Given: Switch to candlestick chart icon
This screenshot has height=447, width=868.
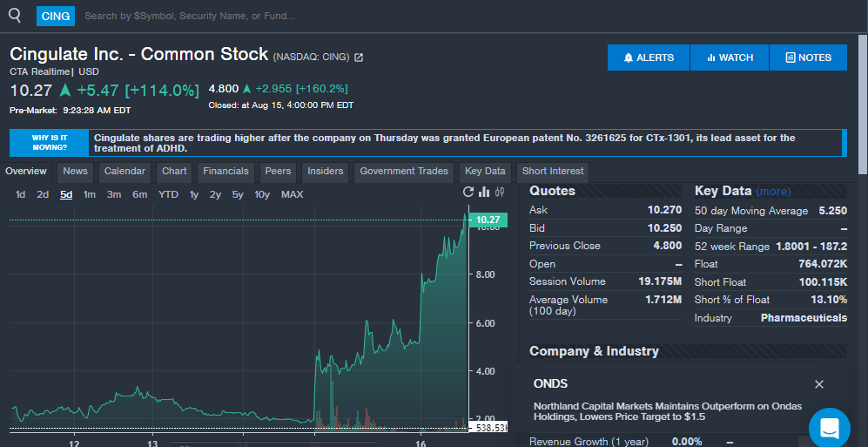Looking at the screenshot, I should [500, 192].
